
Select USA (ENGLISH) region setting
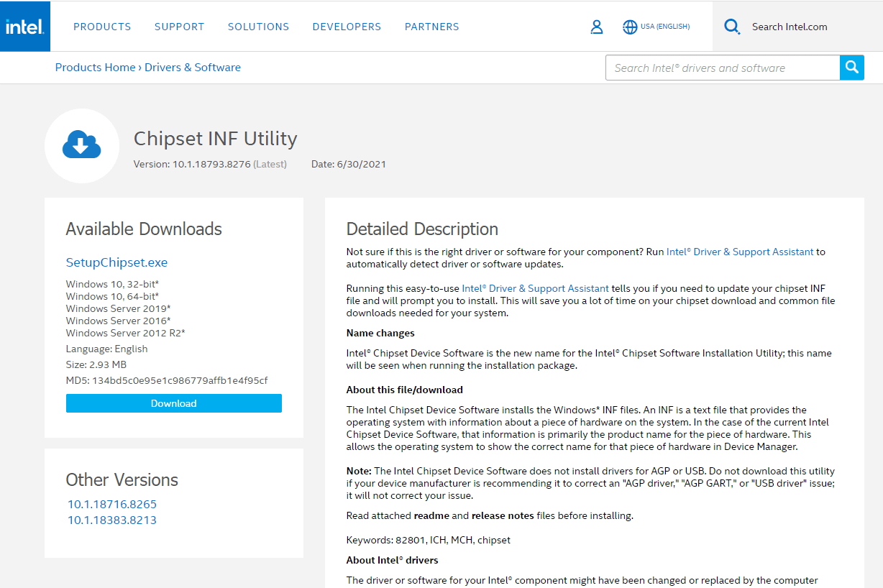(665, 27)
